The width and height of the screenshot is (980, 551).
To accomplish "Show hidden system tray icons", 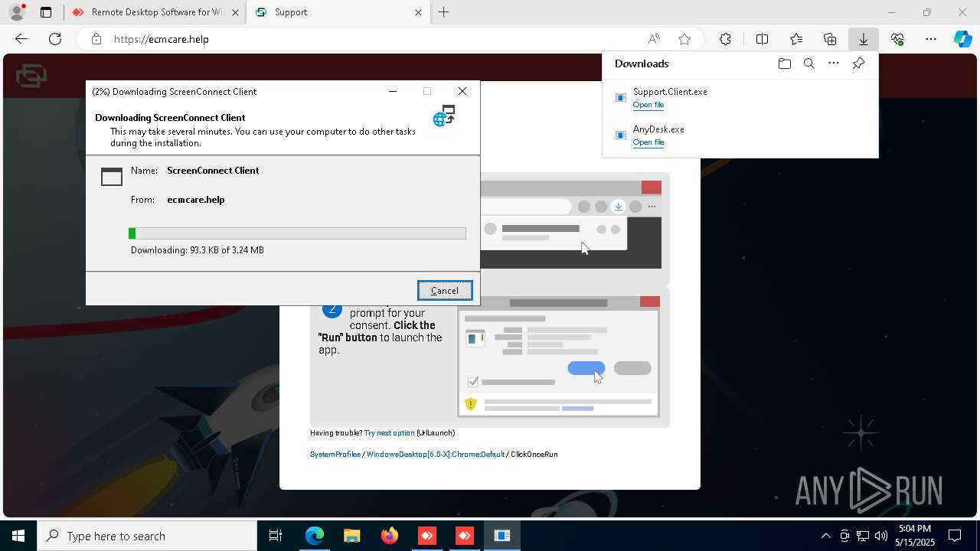I will (825, 536).
